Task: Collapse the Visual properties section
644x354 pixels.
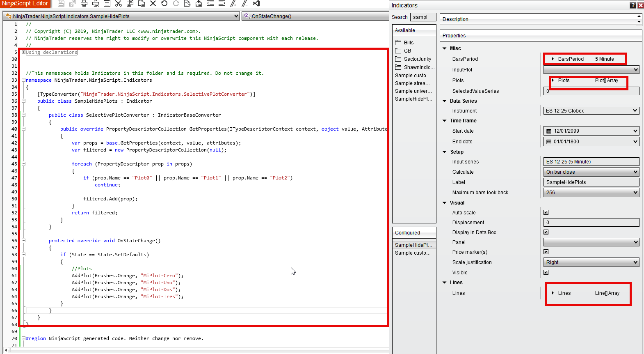Action: tap(445, 203)
